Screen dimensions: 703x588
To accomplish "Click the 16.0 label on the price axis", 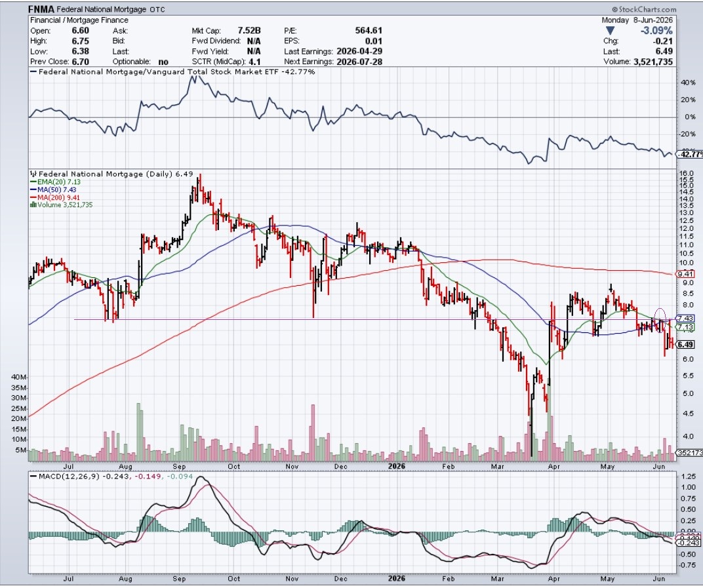I will (x=687, y=174).
